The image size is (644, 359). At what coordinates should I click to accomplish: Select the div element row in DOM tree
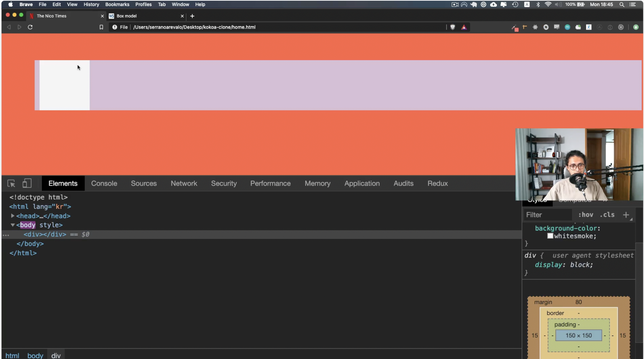click(261, 235)
